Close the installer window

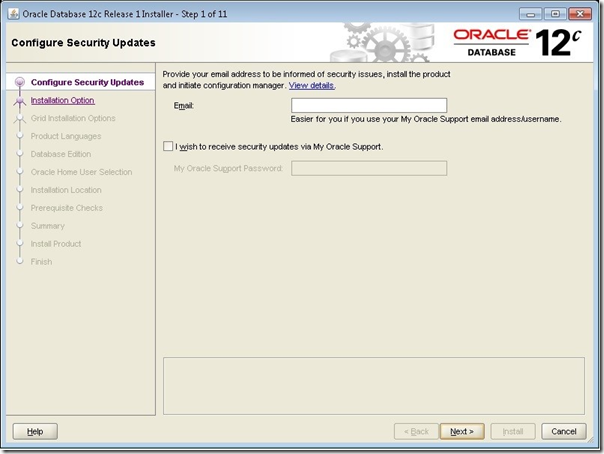click(580, 14)
